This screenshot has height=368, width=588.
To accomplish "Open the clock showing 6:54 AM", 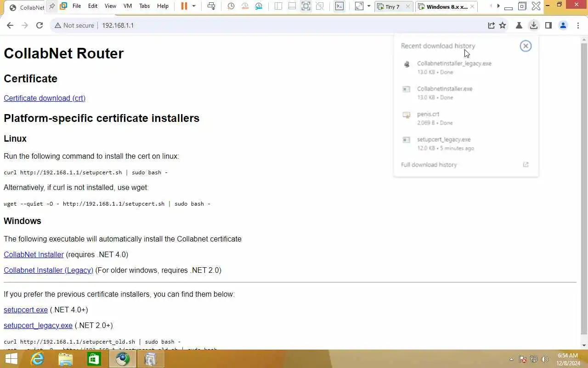I will click(x=567, y=359).
